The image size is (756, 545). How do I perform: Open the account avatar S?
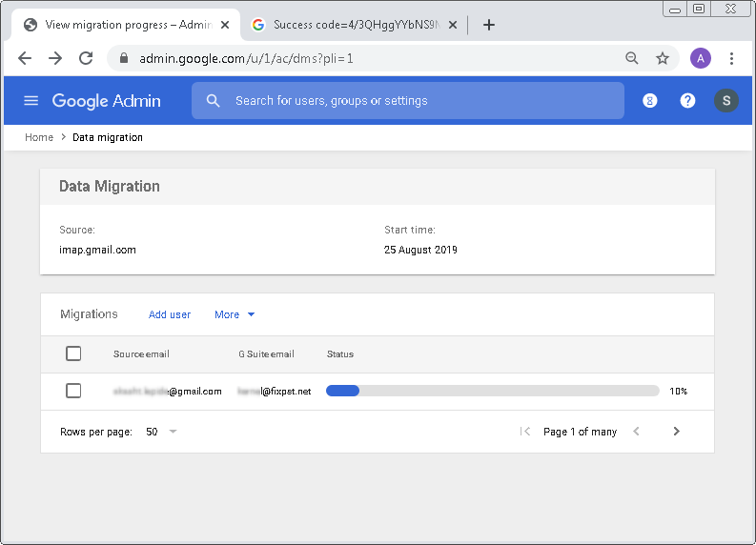pyautogui.click(x=726, y=101)
